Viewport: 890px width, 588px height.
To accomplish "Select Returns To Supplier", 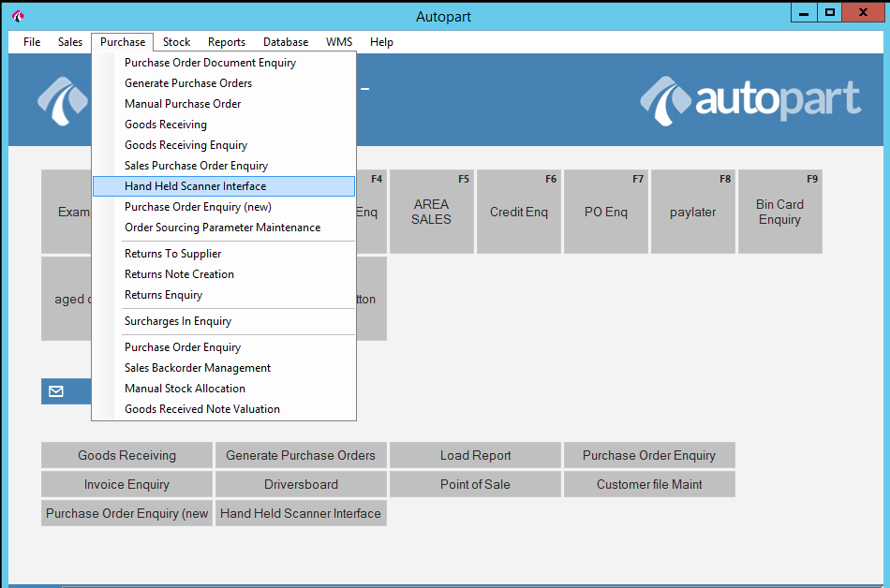I will pyautogui.click(x=224, y=254).
